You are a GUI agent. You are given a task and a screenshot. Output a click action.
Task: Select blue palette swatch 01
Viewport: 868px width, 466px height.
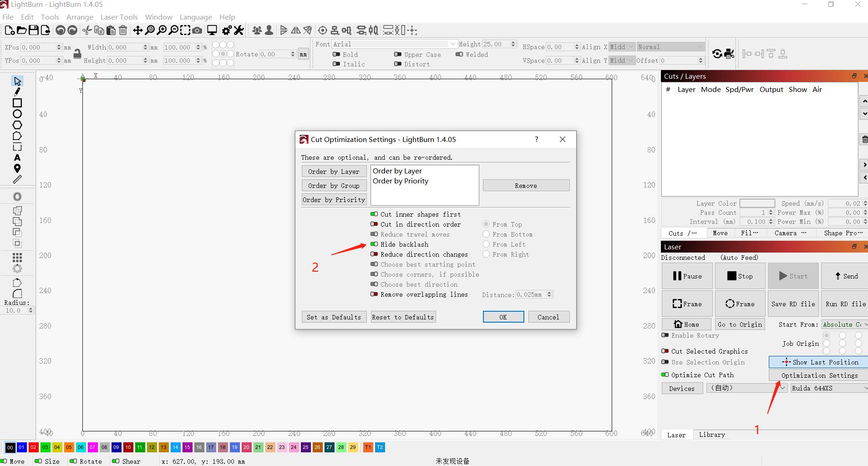point(21,447)
